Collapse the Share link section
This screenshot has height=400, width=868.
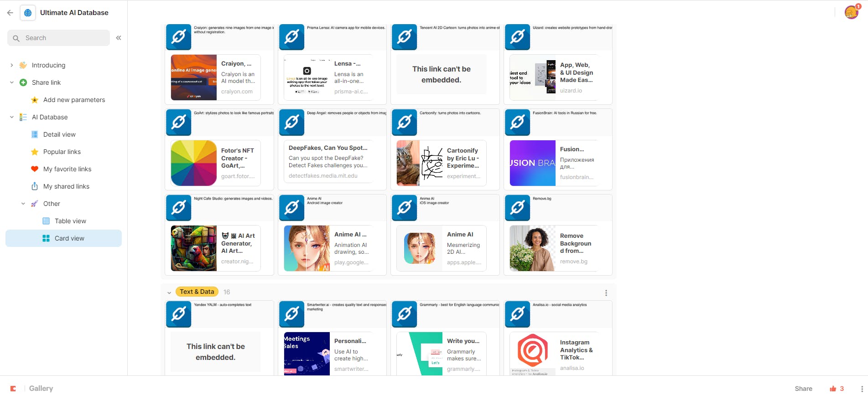12,82
